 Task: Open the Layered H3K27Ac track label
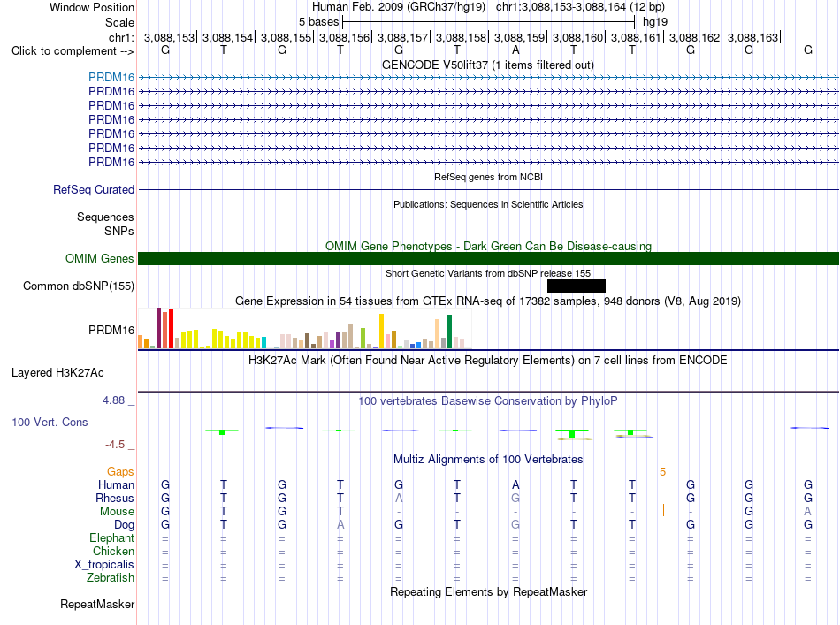57,373
